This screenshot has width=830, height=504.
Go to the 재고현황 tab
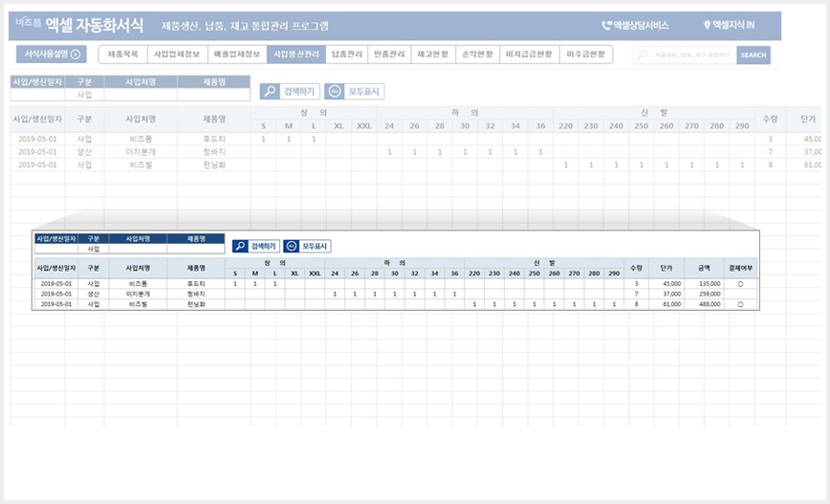tap(433, 54)
